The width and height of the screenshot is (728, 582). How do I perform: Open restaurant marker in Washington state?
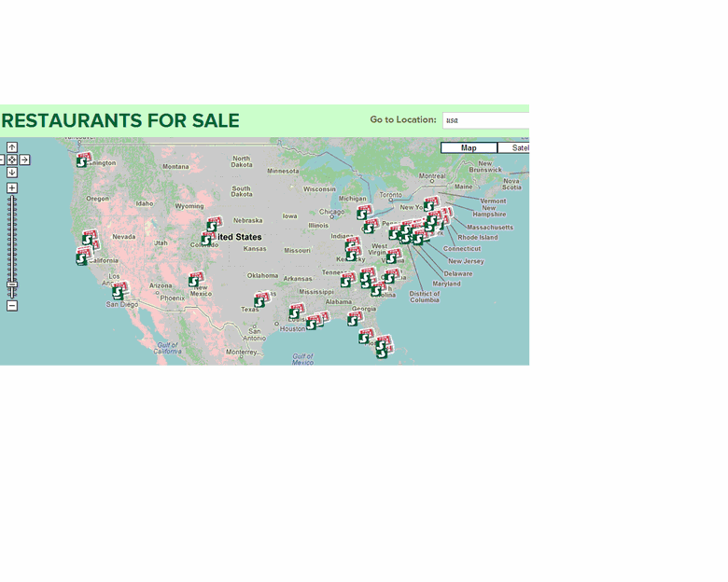tap(83, 160)
